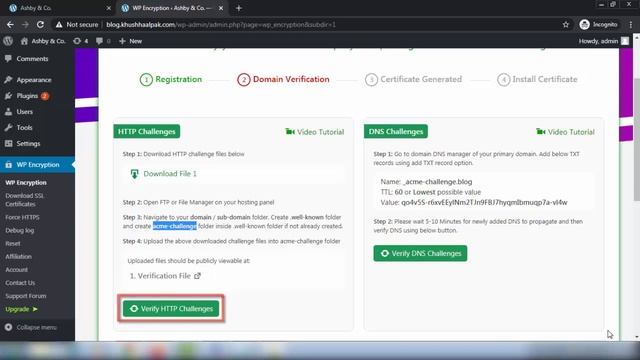Viewport: 640px width, 360px height.
Task: Open WordPress logo menu in admin bar
Action: [8, 41]
